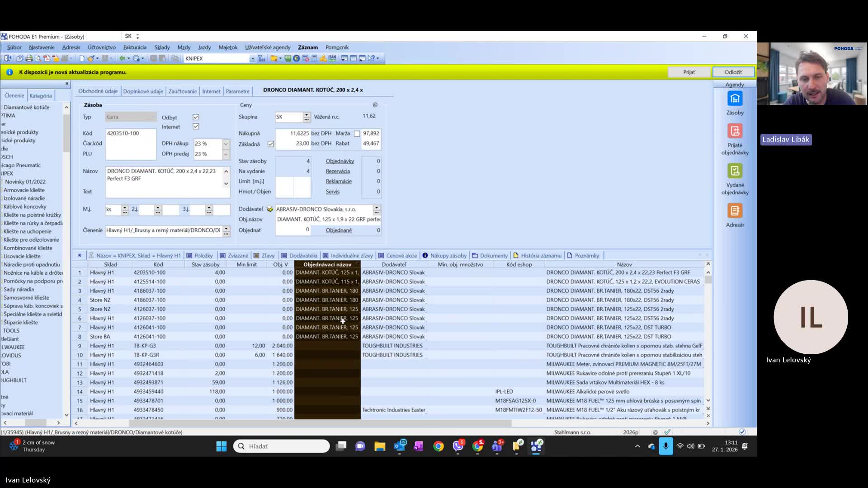Toggle the Odbyt checkbox

coord(196,117)
